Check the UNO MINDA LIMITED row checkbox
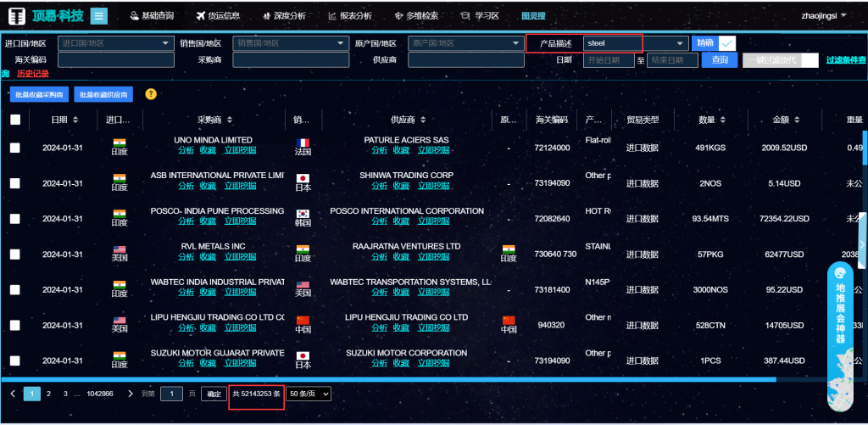Screen dimensions: 868x425 tap(15, 148)
